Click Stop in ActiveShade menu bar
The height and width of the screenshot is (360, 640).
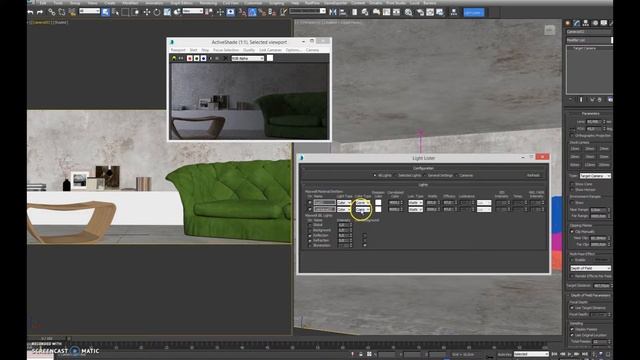205,50
